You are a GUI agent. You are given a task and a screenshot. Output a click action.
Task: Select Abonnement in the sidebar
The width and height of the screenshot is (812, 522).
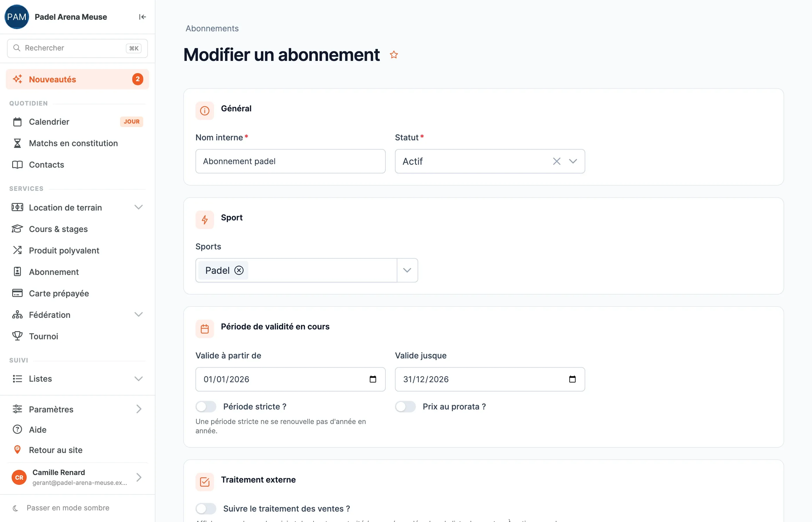point(77,272)
